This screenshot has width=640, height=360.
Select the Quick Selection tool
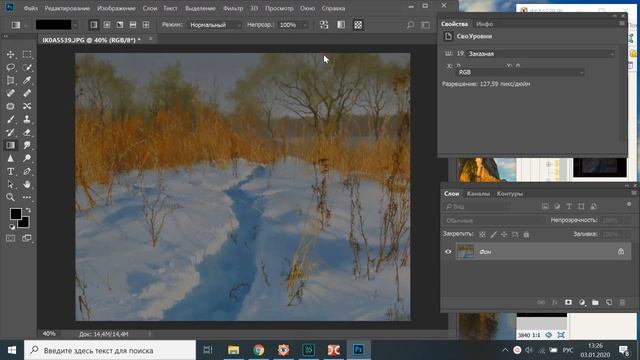(27, 67)
